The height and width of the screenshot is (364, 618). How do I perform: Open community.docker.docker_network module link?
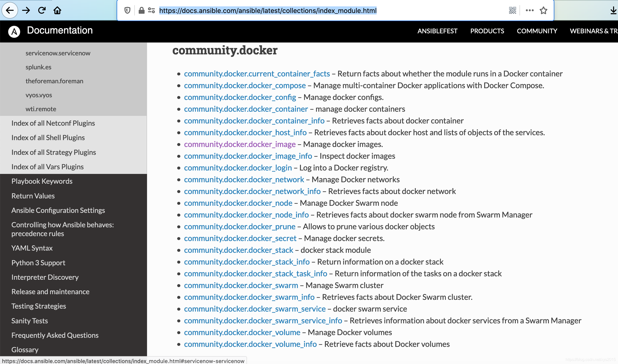point(244,180)
